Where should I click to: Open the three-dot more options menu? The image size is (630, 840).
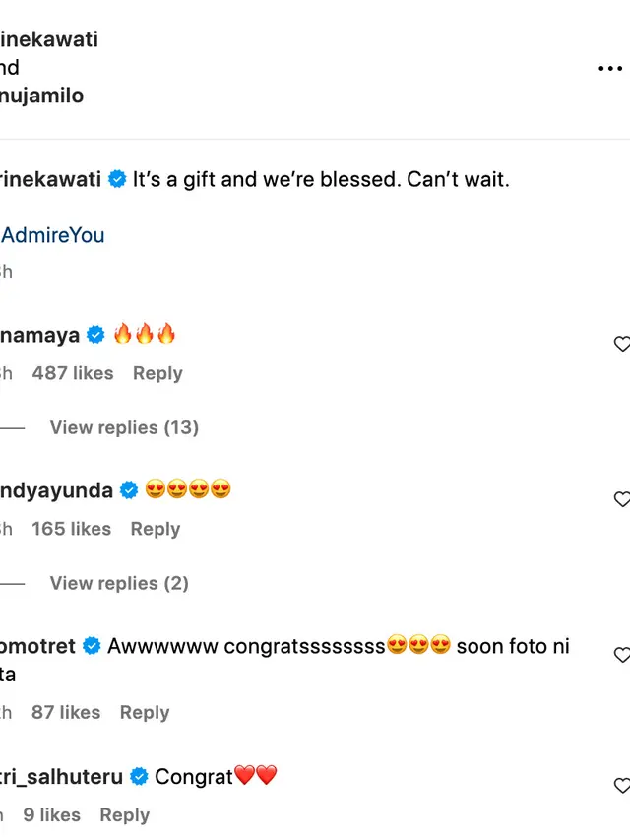click(610, 68)
